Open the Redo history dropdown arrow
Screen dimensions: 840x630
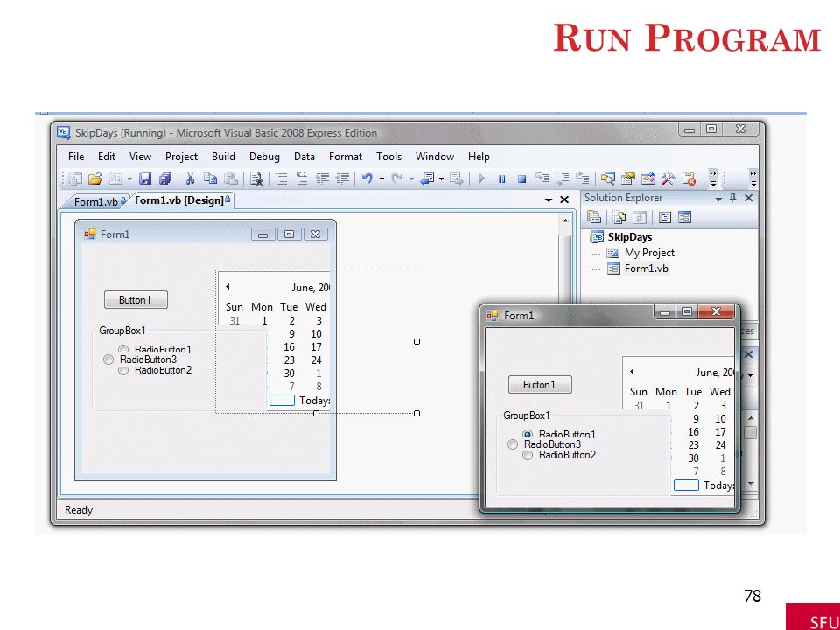coord(412,178)
